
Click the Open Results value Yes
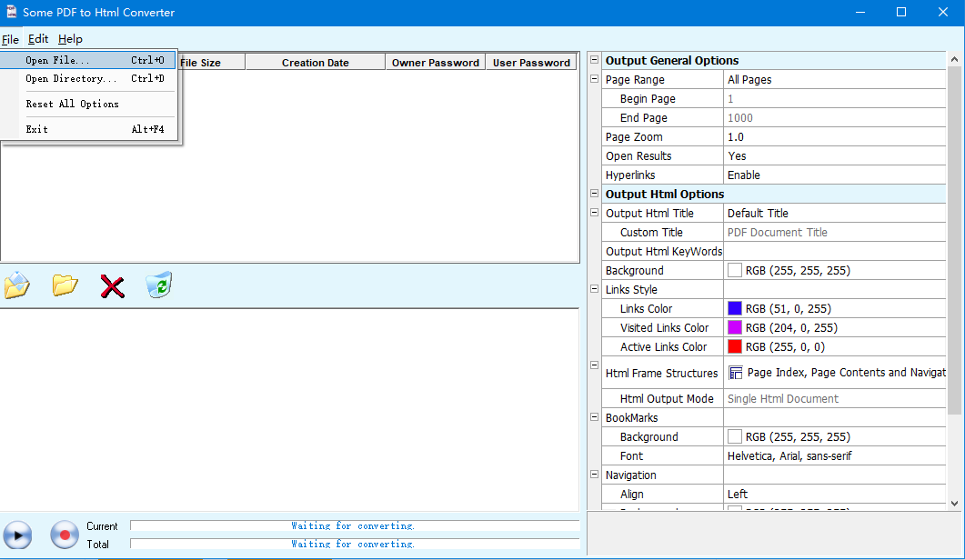pyautogui.click(x=835, y=155)
